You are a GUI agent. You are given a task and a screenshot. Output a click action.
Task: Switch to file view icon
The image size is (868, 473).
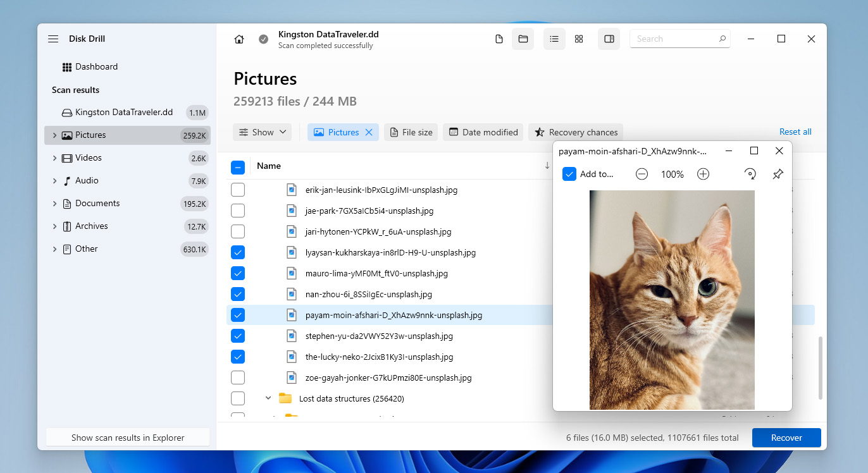coord(499,39)
